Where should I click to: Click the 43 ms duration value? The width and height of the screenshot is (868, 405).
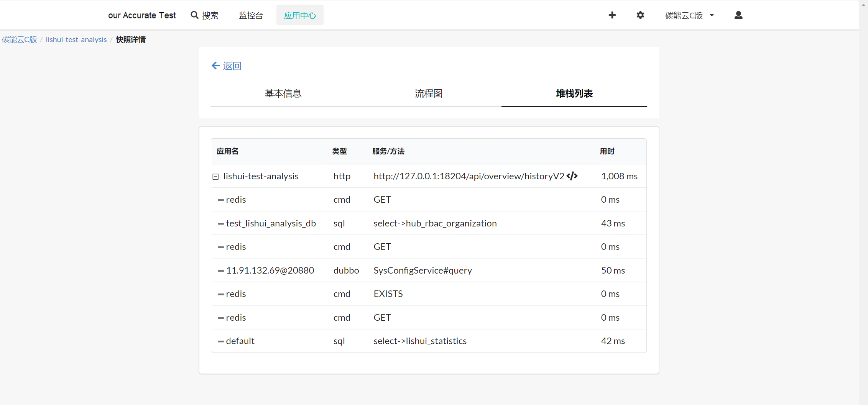(613, 223)
